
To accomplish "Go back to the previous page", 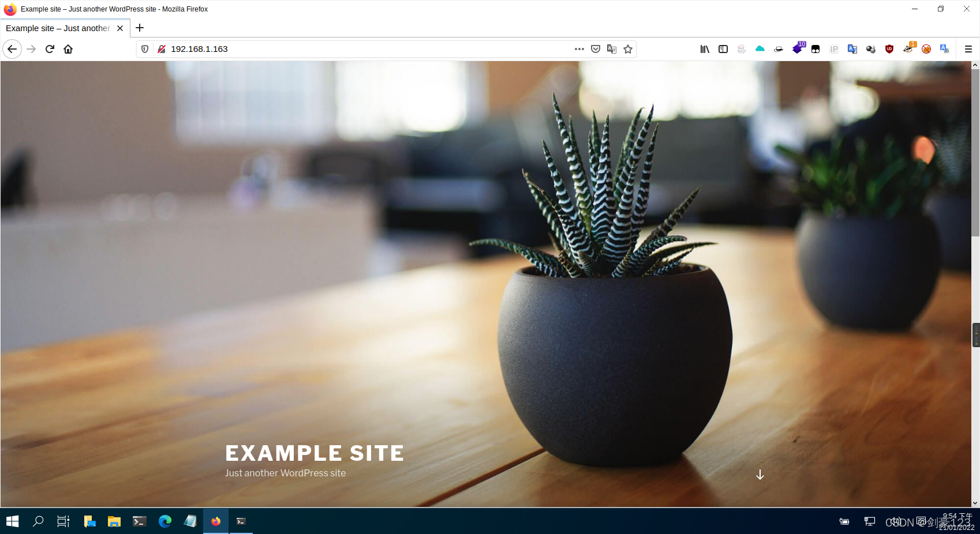I will point(12,49).
